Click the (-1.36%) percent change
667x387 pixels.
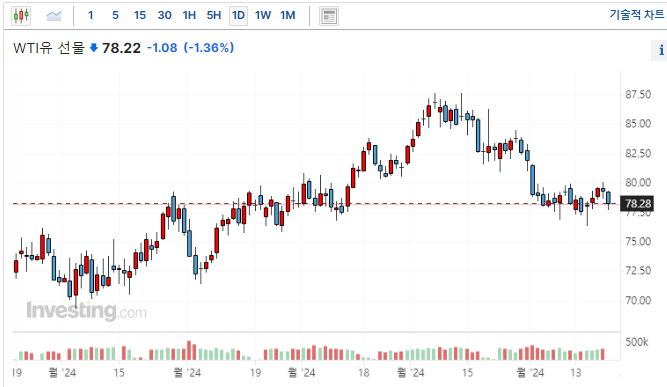pyautogui.click(x=209, y=48)
